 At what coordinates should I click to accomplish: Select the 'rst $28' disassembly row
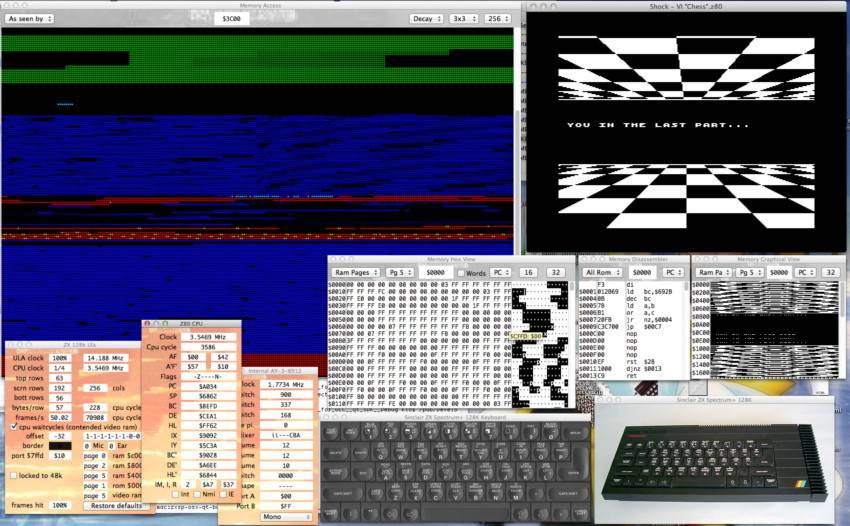632,361
